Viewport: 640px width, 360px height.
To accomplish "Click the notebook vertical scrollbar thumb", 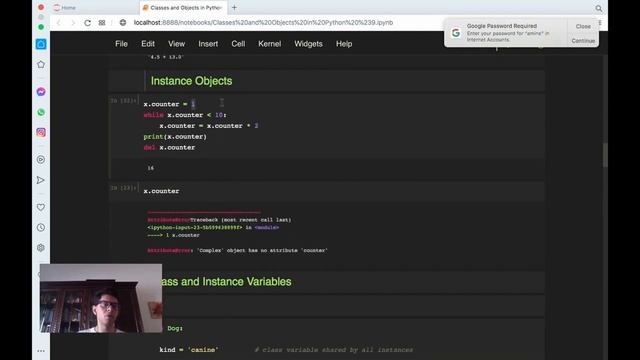I will click(x=605, y=155).
